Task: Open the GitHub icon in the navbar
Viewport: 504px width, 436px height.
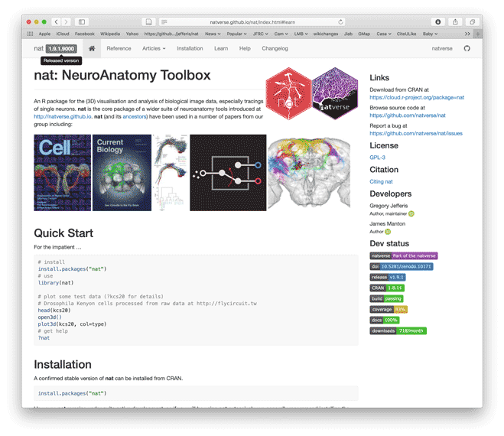Action: [467, 48]
